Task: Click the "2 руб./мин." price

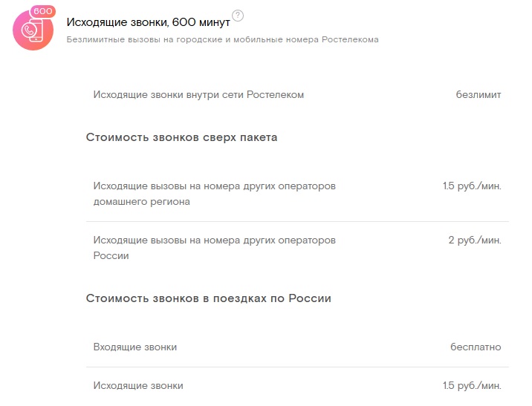Action: 475,240
